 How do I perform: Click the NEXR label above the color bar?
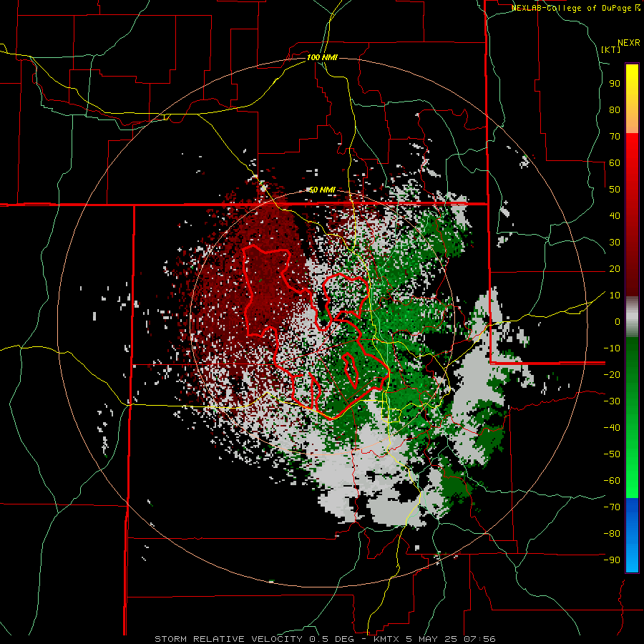point(629,43)
